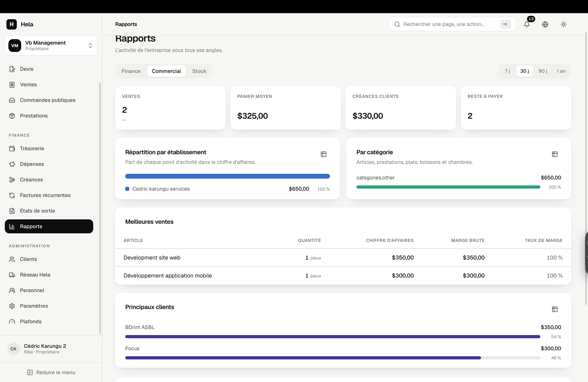
Task: Click the Devis sidebar icon
Action: click(12, 69)
